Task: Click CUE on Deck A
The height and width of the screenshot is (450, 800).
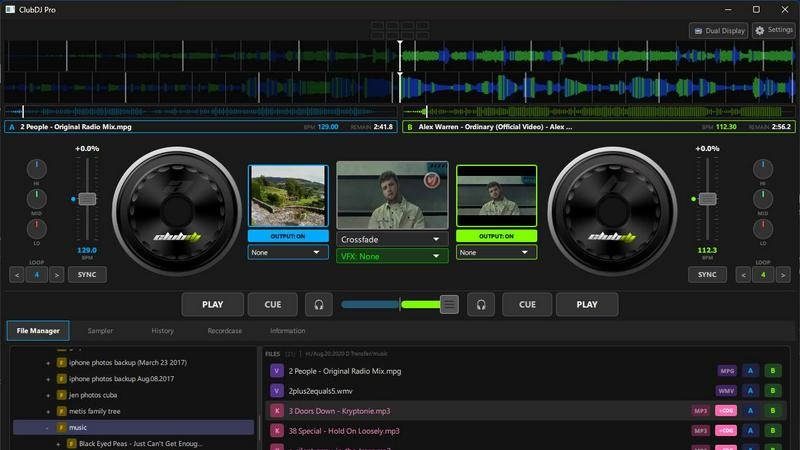Action: point(272,305)
